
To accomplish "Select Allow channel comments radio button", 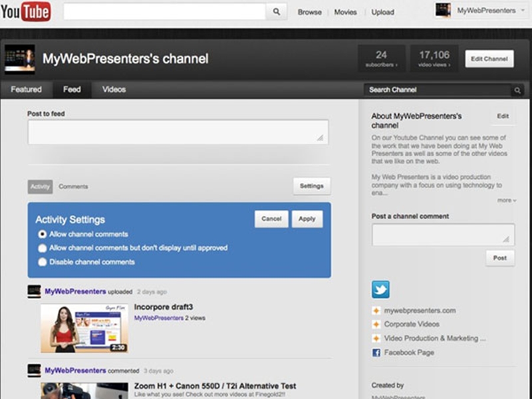I will [x=43, y=235].
